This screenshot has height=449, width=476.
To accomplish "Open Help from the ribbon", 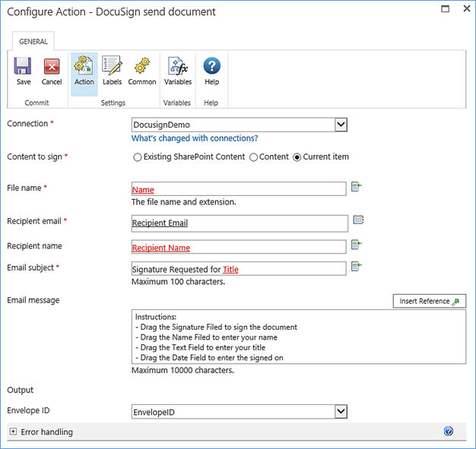I will click(211, 71).
